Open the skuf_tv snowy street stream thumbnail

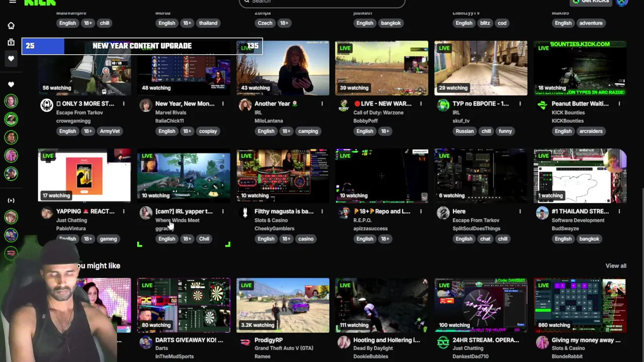(x=481, y=68)
